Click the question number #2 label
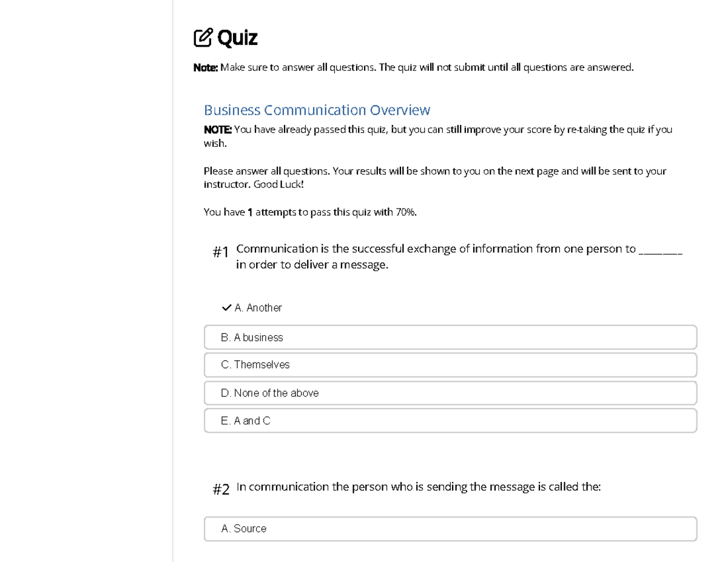Viewport: 728px width, 562px height. [220, 489]
